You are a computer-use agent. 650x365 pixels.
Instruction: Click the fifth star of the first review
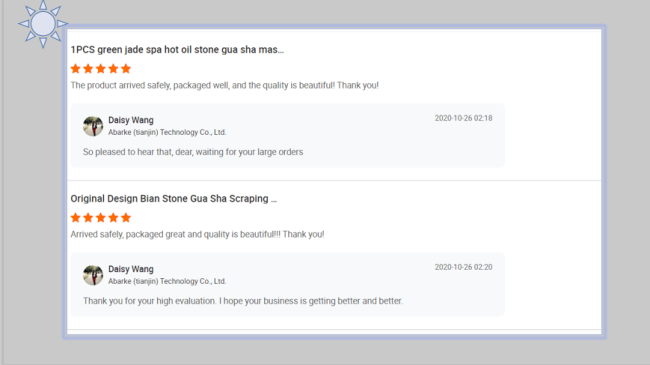click(126, 68)
